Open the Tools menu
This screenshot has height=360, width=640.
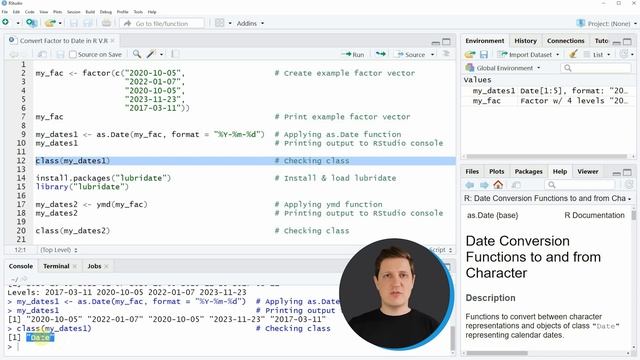click(138, 12)
